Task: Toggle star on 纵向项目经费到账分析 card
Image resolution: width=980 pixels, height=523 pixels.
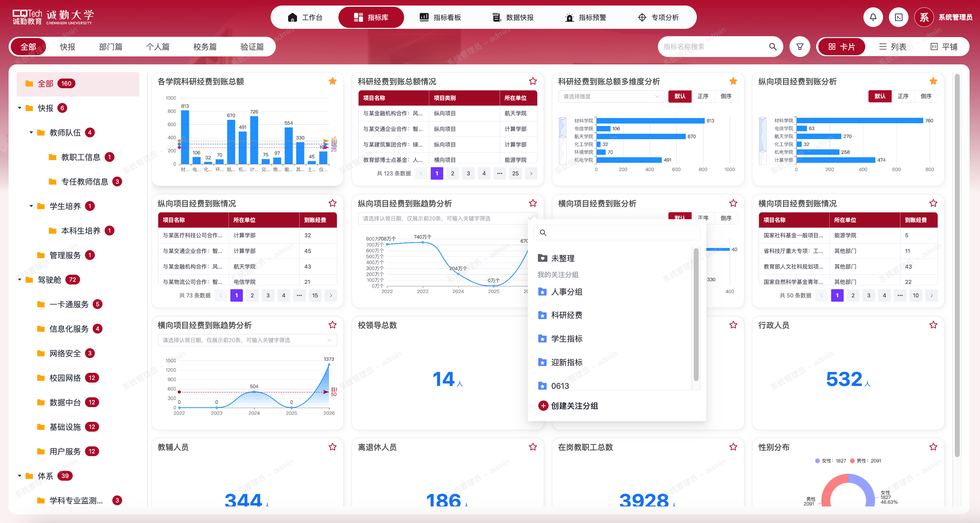Action: (933, 81)
